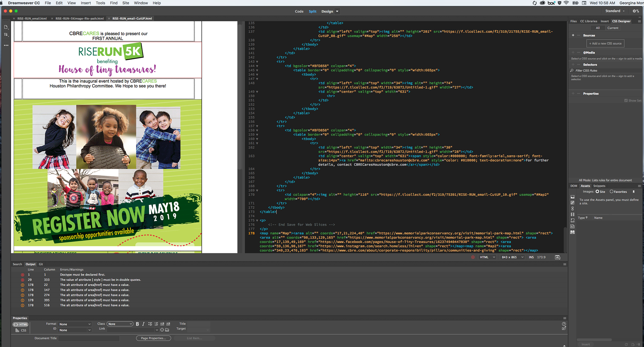The height and width of the screenshot is (347, 644).
Task: Open the Site menu
Action: coord(126,3)
